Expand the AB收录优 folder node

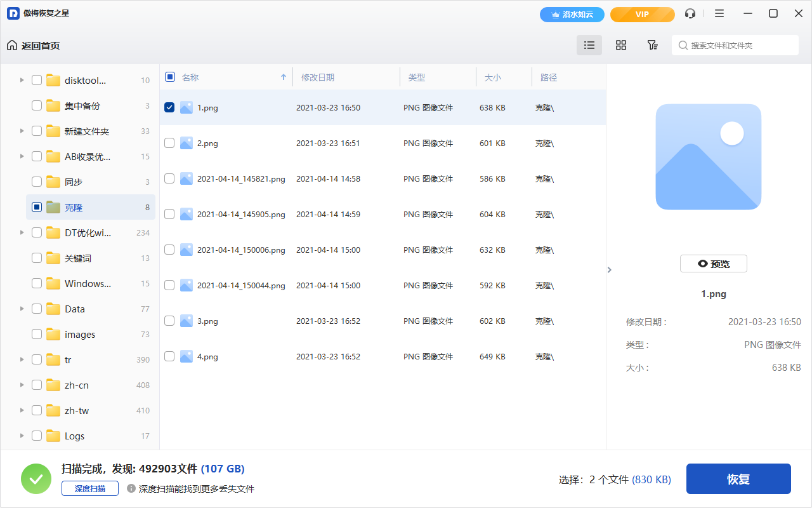point(22,156)
